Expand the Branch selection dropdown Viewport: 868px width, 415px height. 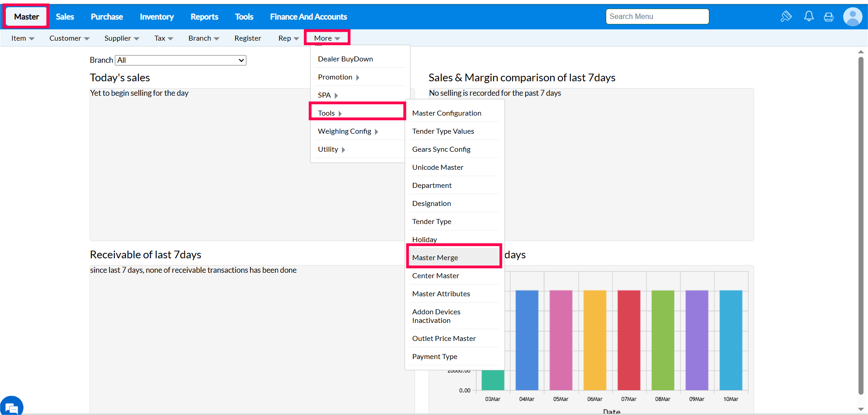tap(180, 60)
